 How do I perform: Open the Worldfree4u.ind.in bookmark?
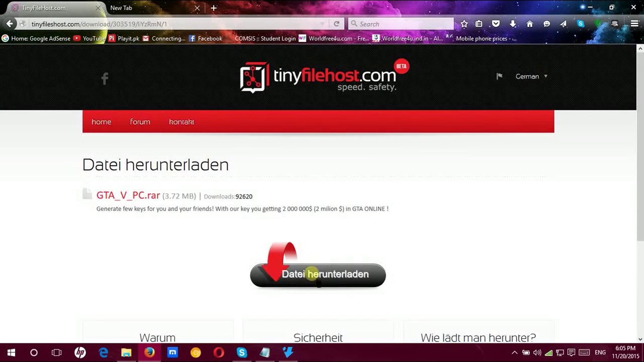point(408,38)
